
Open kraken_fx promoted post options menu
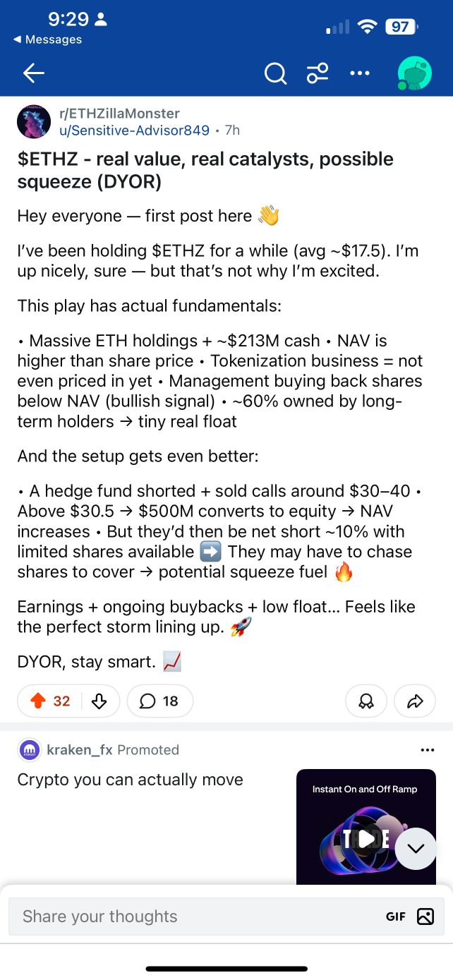pos(427,750)
